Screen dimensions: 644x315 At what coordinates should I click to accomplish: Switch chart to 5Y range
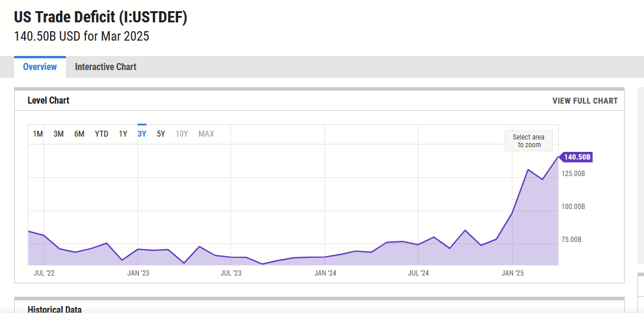[161, 134]
